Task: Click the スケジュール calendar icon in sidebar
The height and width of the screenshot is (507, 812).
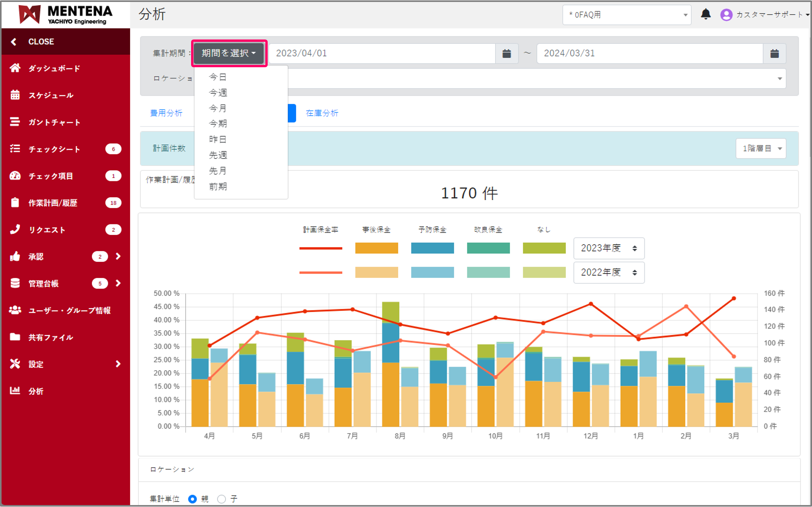Action: pyautogui.click(x=15, y=95)
